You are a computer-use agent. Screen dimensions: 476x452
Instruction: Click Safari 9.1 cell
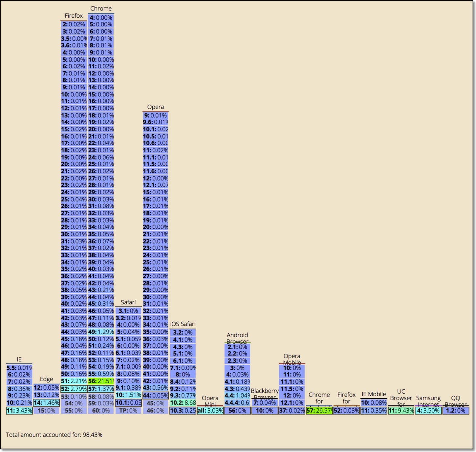pyautogui.click(x=128, y=388)
